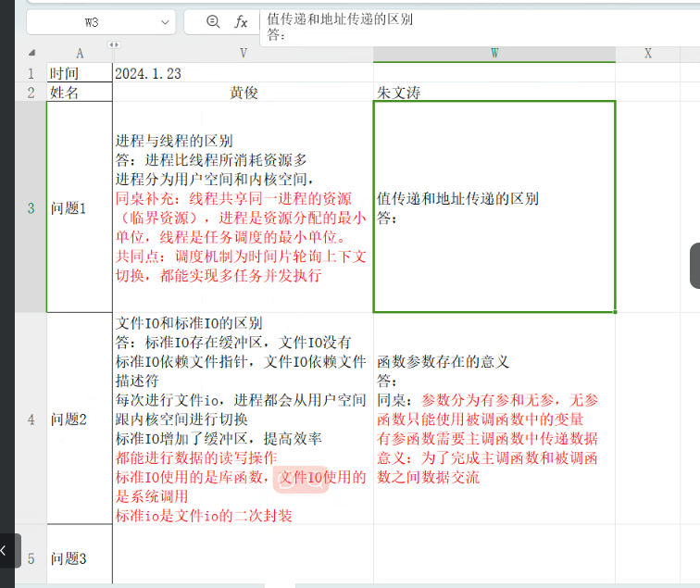The height and width of the screenshot is (588, 700).
Task: Click the left-edge back arrow handle
Action: 5,550
